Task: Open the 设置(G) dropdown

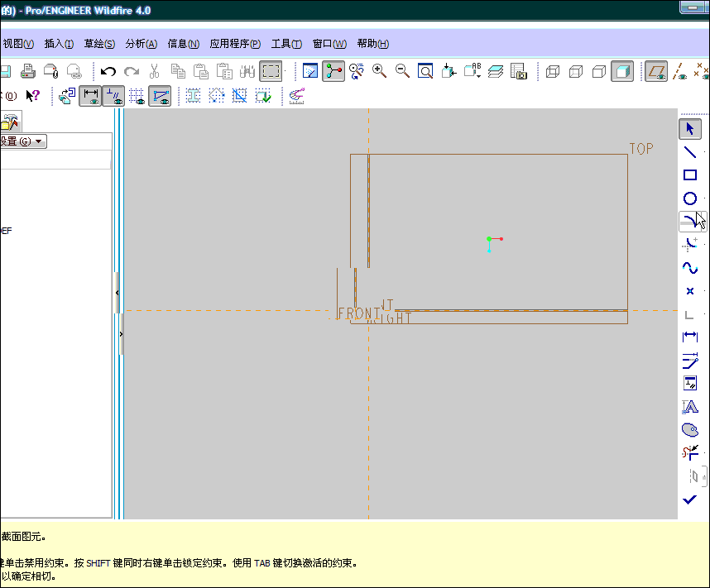Action: point(23,141)
